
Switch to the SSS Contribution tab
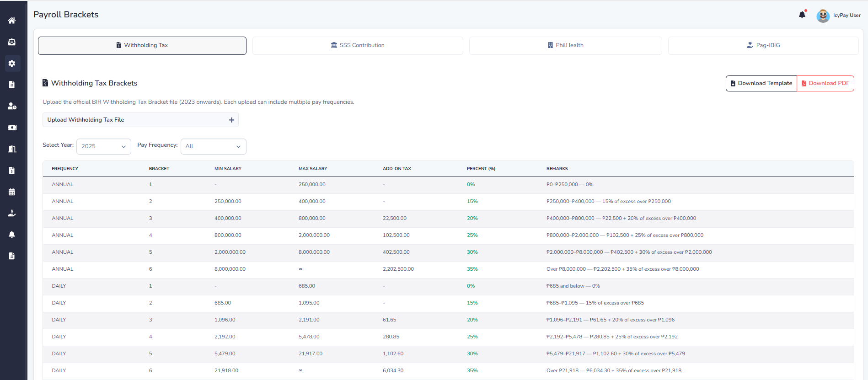point(358,46)
